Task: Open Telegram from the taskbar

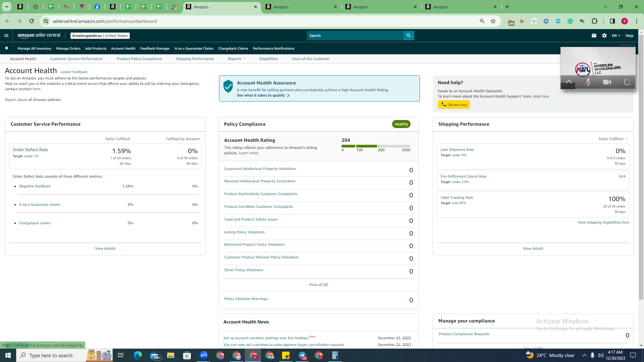Action: pyautogui.click(x=302, y=355)
